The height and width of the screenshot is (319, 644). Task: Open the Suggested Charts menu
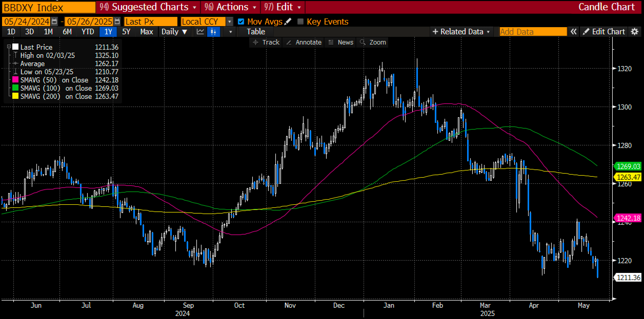(x=148, y=7)
